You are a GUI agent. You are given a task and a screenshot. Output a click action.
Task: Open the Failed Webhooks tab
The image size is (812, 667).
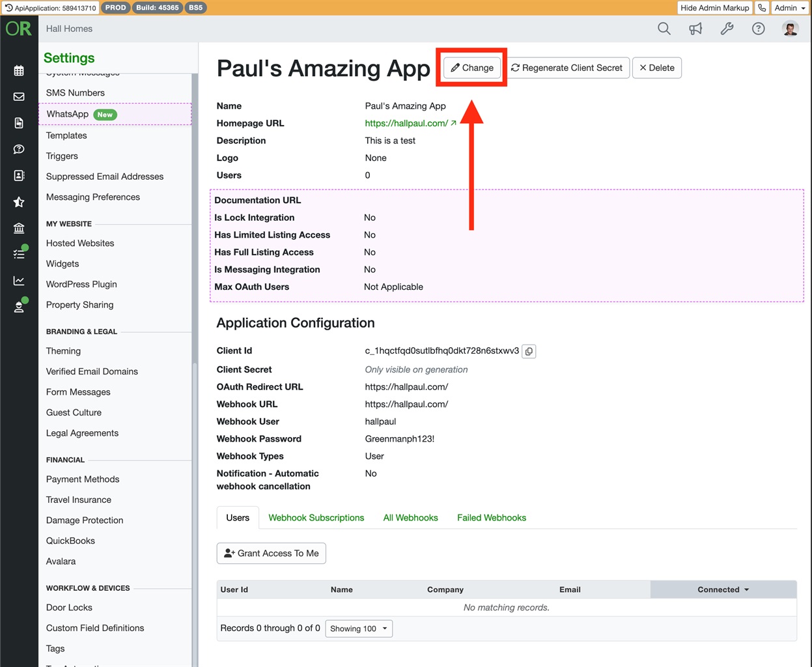pos(491,518)
